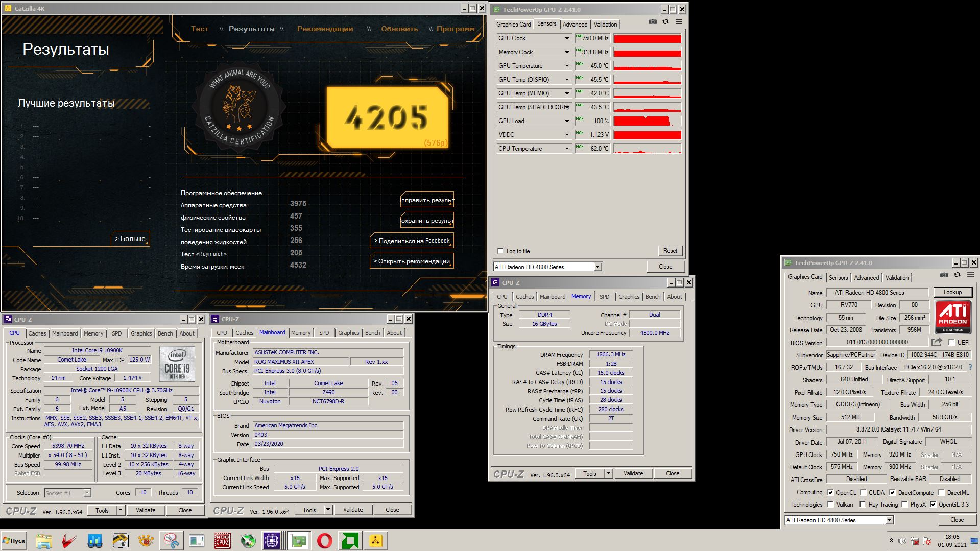This screenshot has height=551, width=980.
Task: Click the ATI Radeon logo in GPU-Z
Action: coord(953,317)
